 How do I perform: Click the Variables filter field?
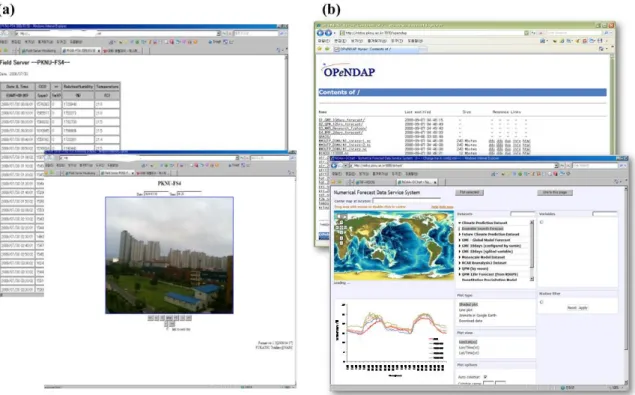click(605, 214)
